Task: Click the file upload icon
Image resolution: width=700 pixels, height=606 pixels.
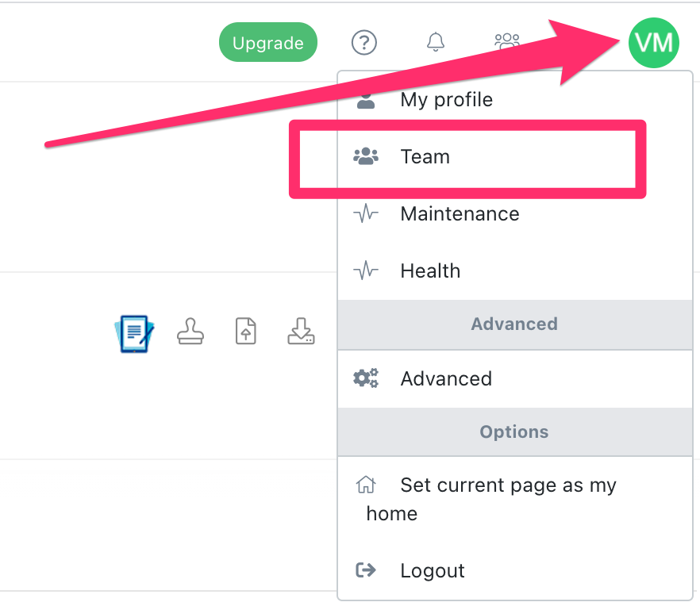Action: click(x=246, y=332)
